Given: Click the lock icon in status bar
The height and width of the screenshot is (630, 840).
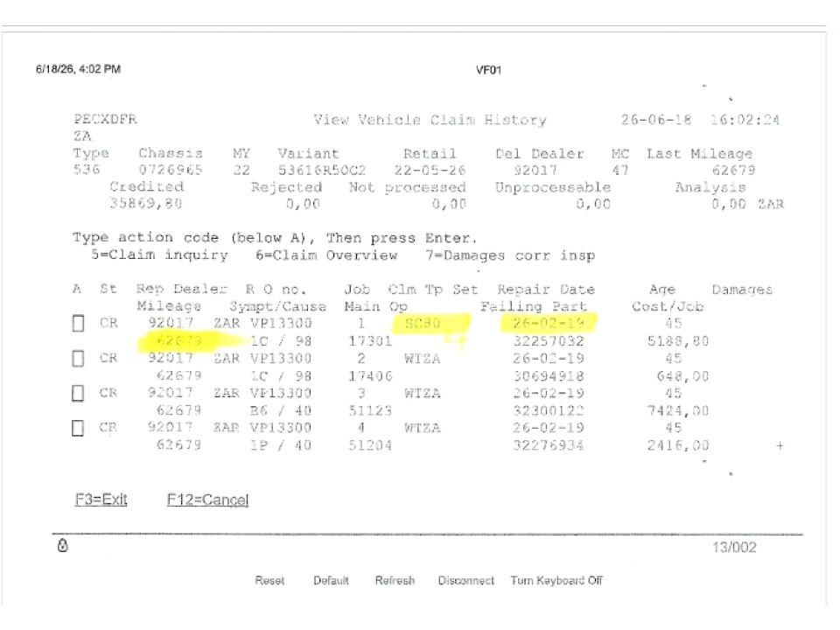Looking at the screenshot, I should [63, 545].
